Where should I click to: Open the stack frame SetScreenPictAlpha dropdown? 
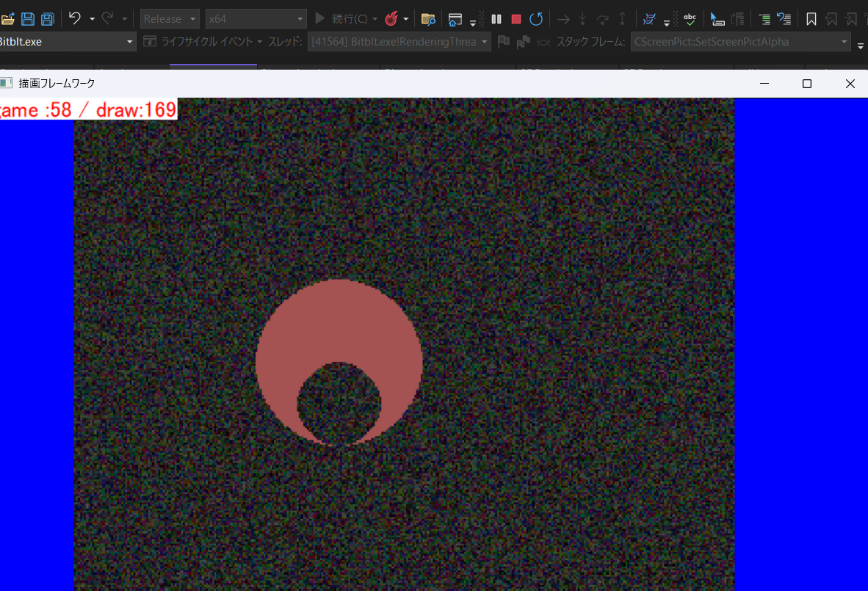(739, 42)
